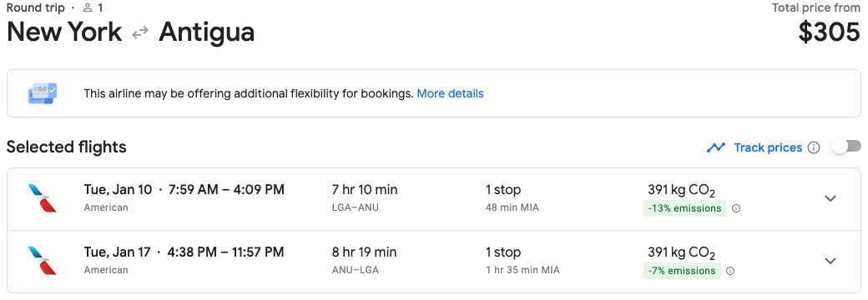
Task: Click the round-trip arrows between New York and Antigua
Action: [140, 32]
